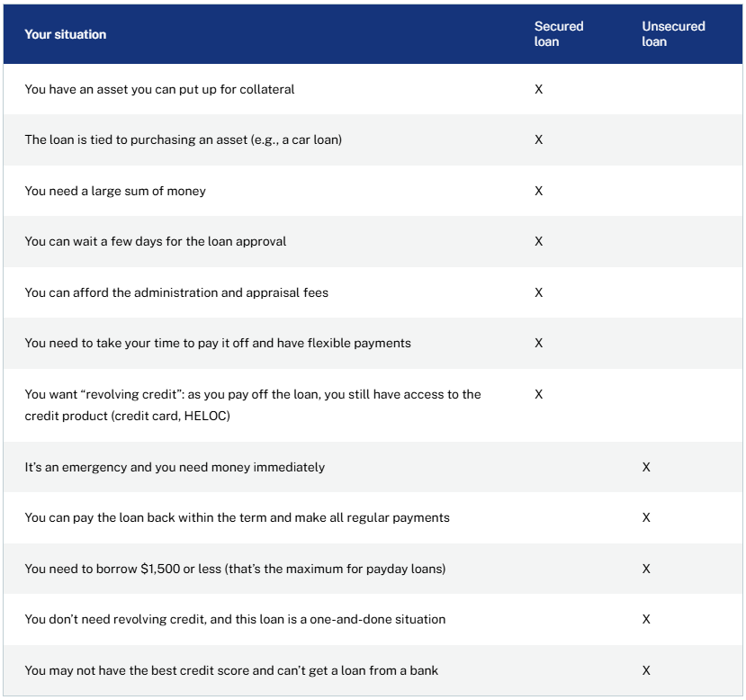The width and height of the screenshot is (746, 700).
Task: Click the X in the $1,500 payday loans row
Action: pyautogui.click(x=646, y=569)
